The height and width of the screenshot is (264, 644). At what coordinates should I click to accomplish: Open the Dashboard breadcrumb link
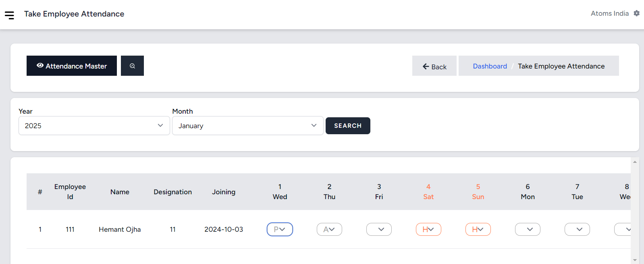(490, 66)
